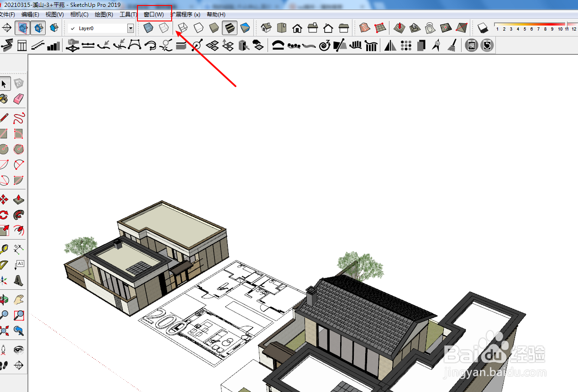Viewport: 578px width, 392px height.
Task: Click the Zoom Window tool
Action: point(18,315)
